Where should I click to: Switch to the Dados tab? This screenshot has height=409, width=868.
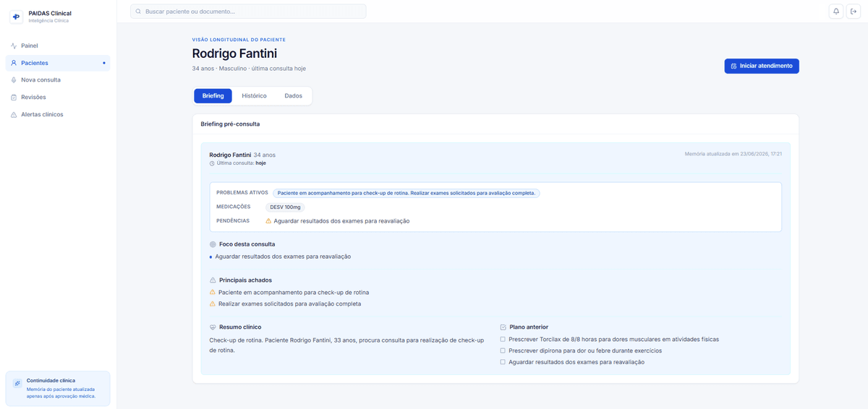pos(293,96)
